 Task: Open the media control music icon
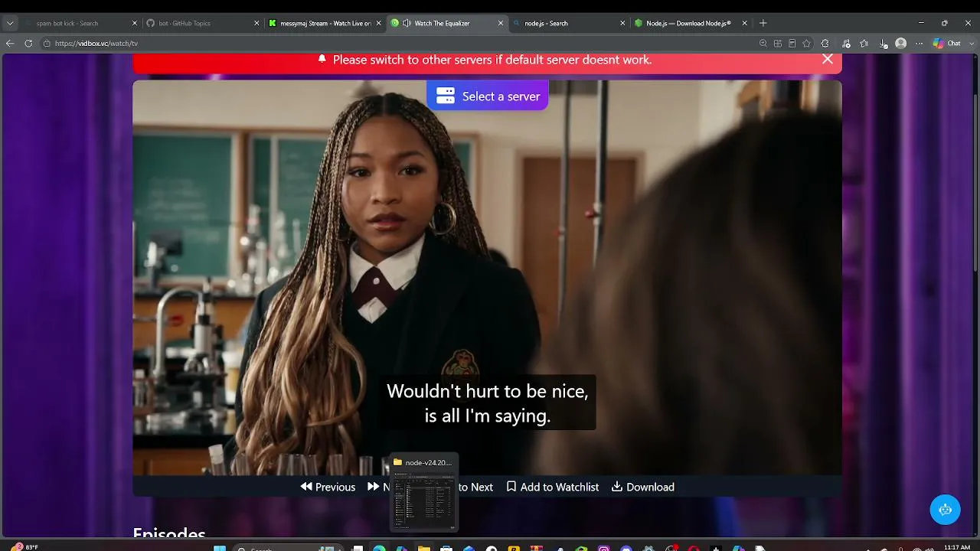tap(846, 44)
